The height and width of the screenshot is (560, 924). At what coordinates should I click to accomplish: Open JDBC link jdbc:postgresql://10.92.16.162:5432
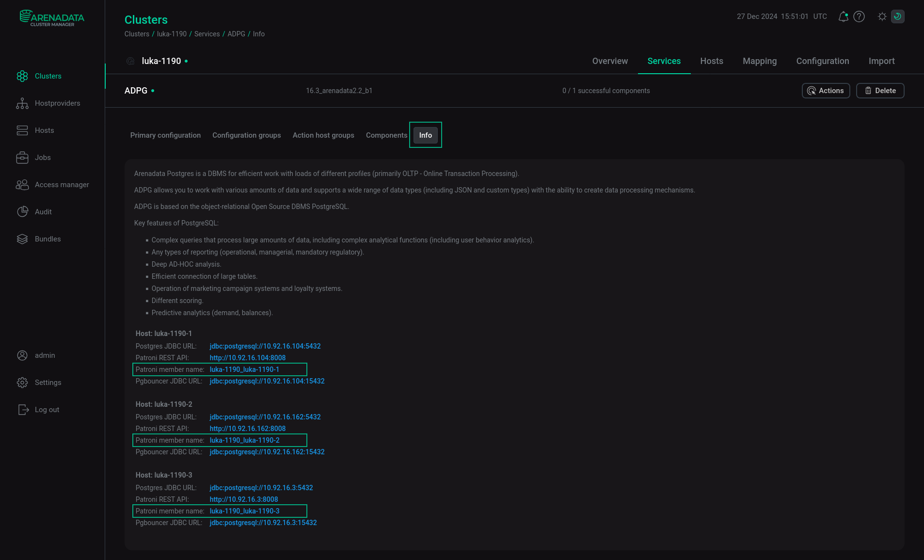point(265,417)
